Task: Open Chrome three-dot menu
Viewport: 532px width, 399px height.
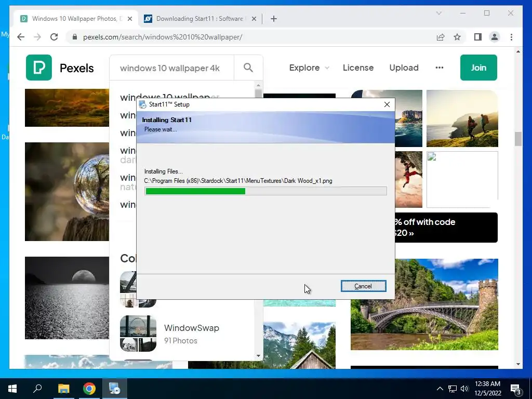Action: tap(511, 37)
